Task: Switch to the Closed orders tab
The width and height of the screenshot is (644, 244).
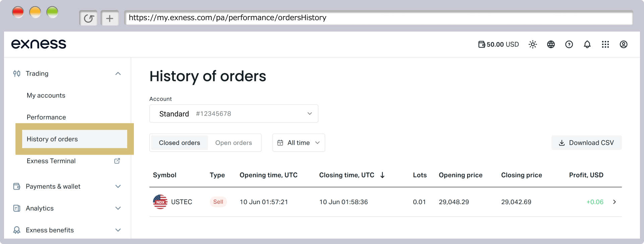Action: click(179, 143)
